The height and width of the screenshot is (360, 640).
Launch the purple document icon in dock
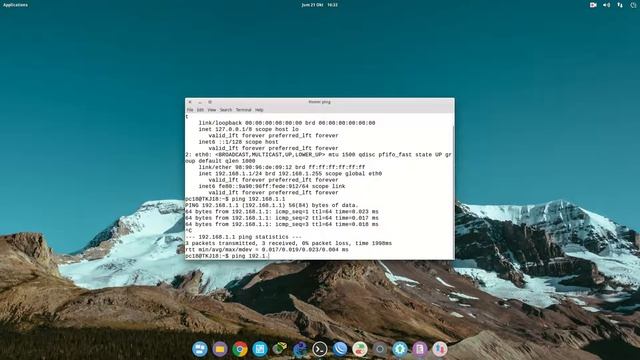420,349
